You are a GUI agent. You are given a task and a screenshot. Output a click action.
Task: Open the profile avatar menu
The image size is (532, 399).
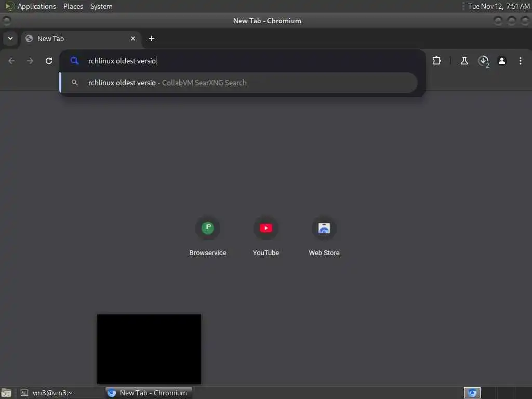coord(502,61)
